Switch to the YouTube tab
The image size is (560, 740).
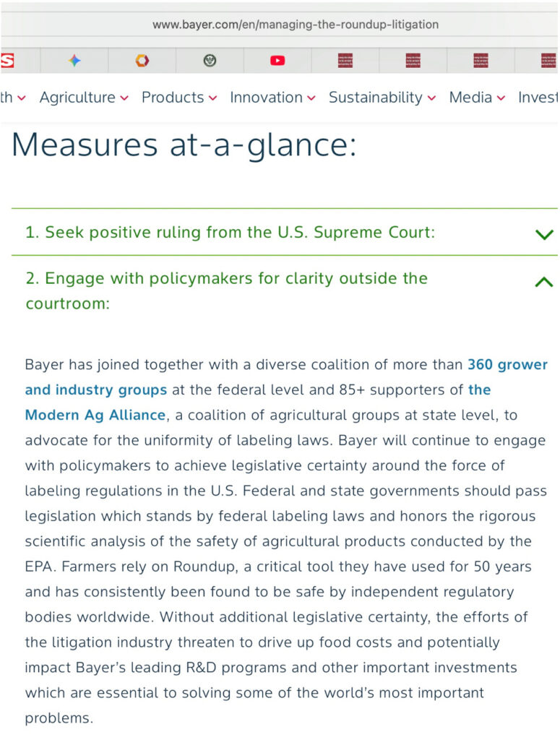(x=277, y=61)
